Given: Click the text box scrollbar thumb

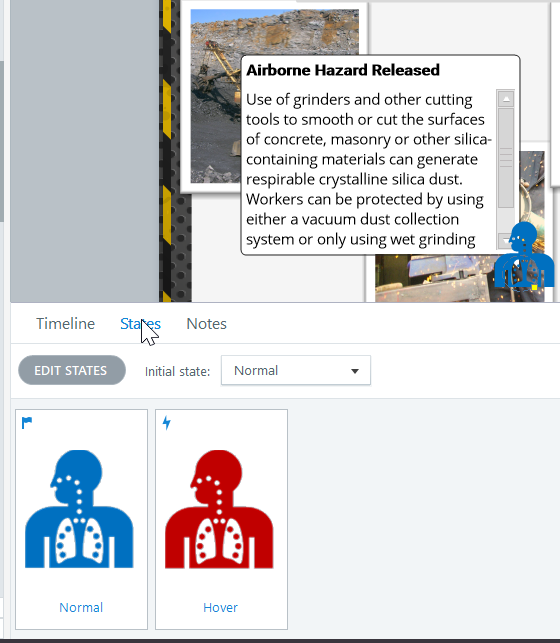Looking at the screenshot, I should (x=506, y=158).
